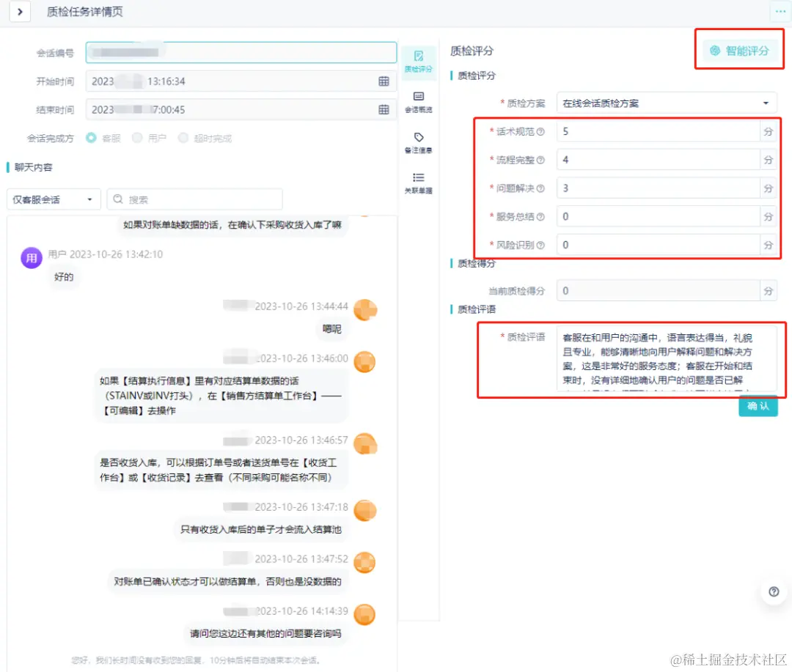
Task: Click the 确认 button
Action: coord(758,406)
